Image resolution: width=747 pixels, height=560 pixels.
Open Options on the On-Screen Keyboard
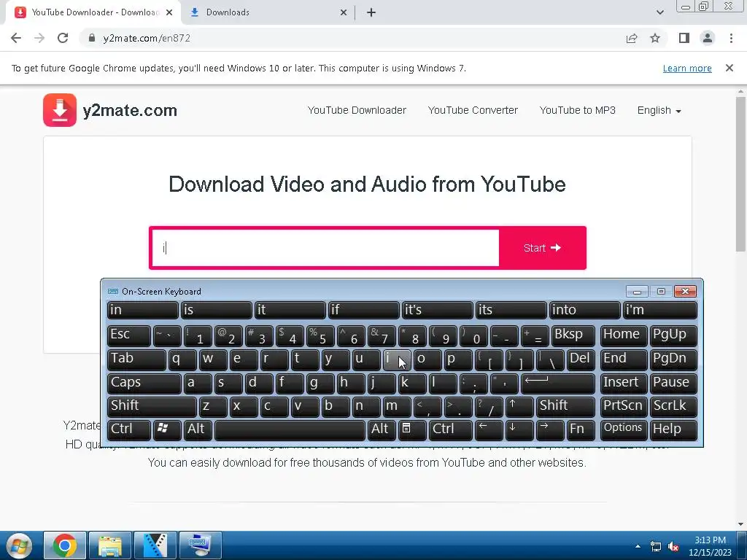[x=623, y=429]
